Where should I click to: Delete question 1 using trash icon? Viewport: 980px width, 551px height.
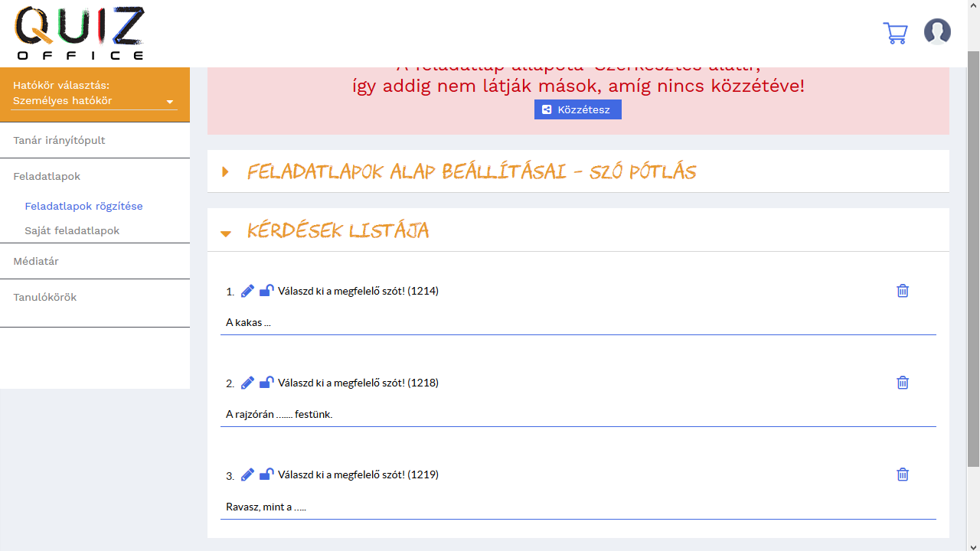pyautogui.click(x=903, y=291)
